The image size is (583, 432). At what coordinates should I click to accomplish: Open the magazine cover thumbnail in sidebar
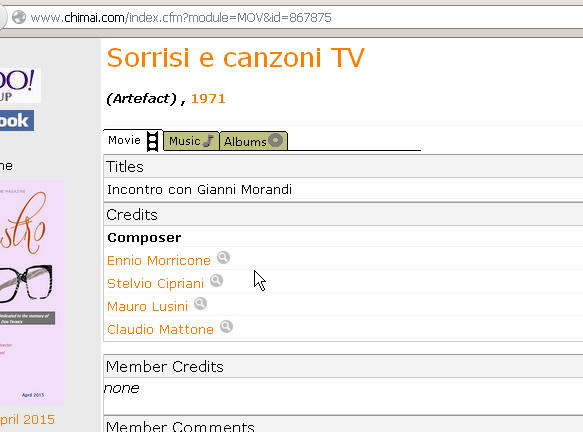tap(31, 293)
